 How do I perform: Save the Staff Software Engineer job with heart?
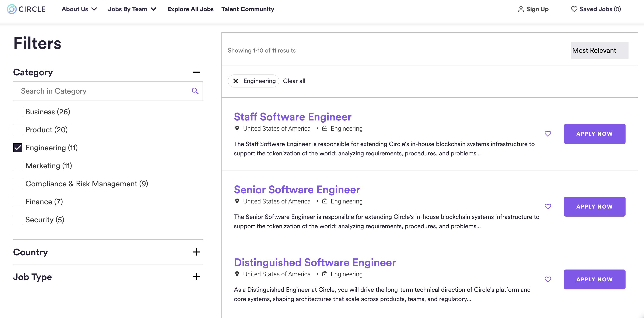coord(548,134)
